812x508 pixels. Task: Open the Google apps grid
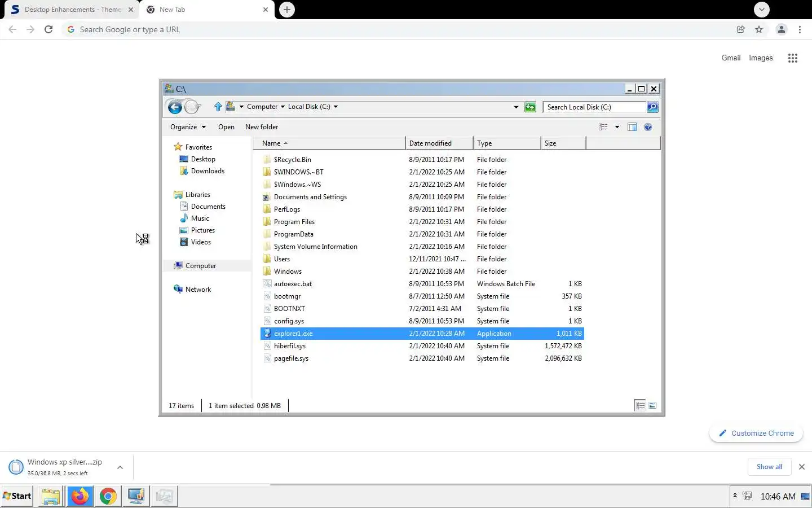coord(792,58)
